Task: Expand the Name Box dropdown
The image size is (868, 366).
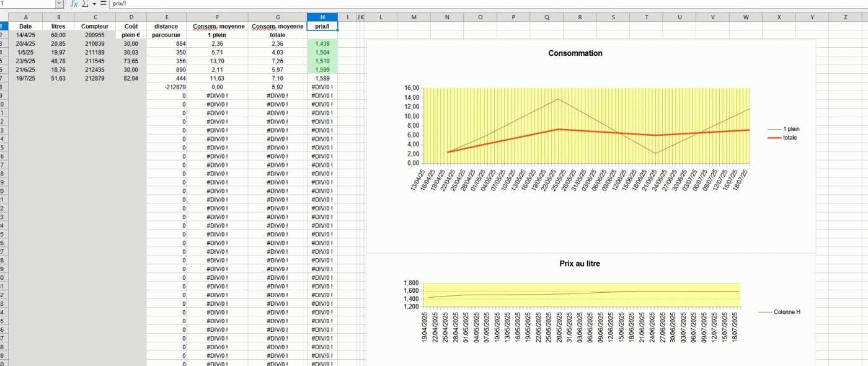Action: click(60, 4)
